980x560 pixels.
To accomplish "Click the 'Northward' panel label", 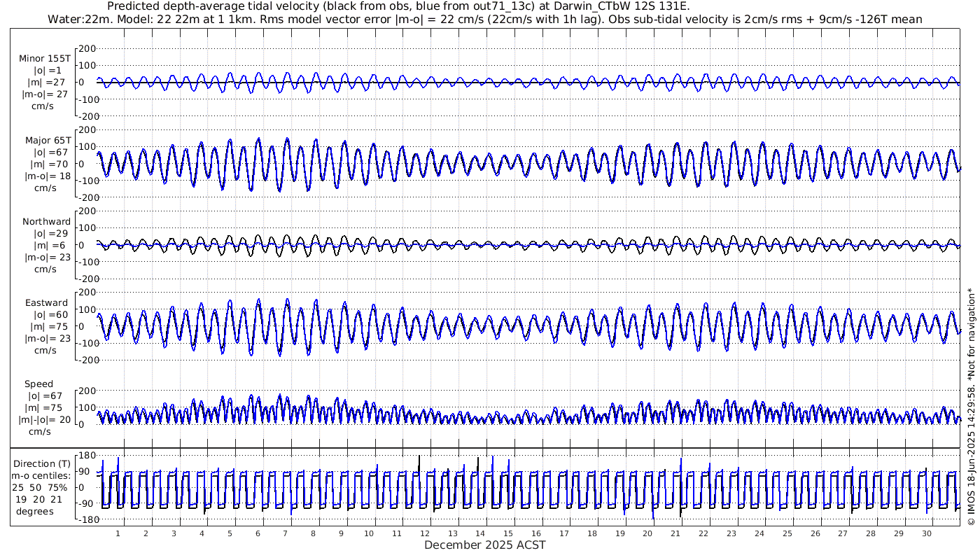I will click(x=46, y=222).
